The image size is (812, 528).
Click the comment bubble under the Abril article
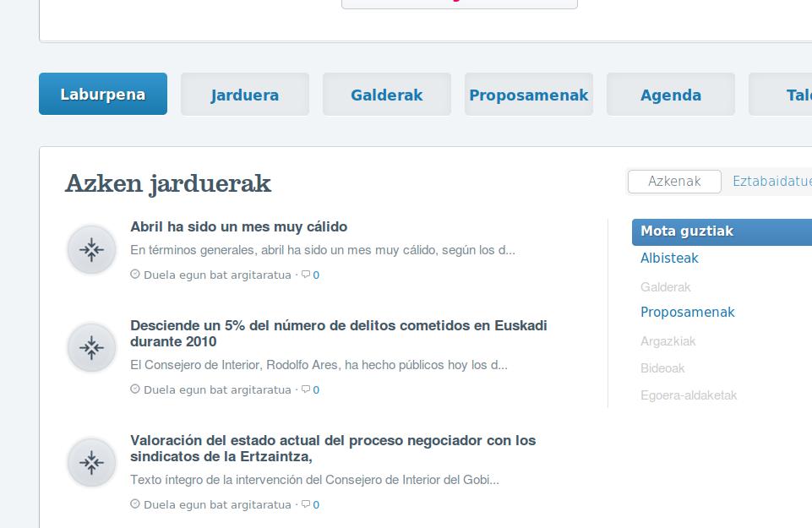click(x=306, y=275)
